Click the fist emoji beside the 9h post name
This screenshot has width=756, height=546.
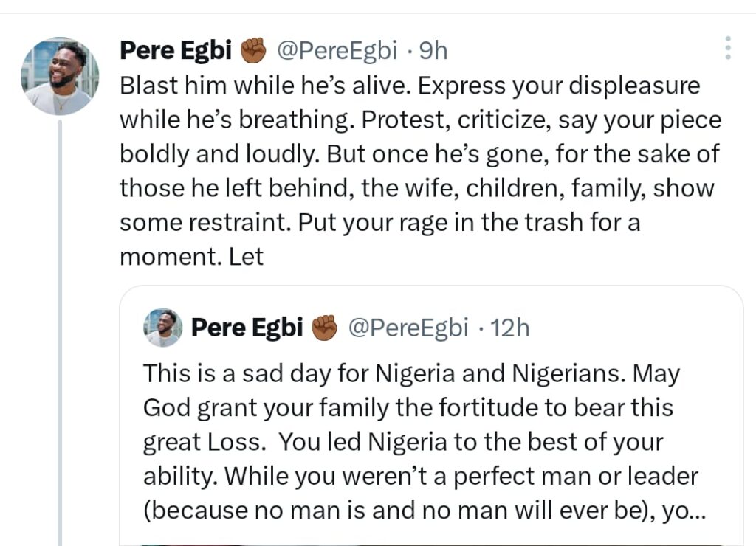tap(253, 50)
